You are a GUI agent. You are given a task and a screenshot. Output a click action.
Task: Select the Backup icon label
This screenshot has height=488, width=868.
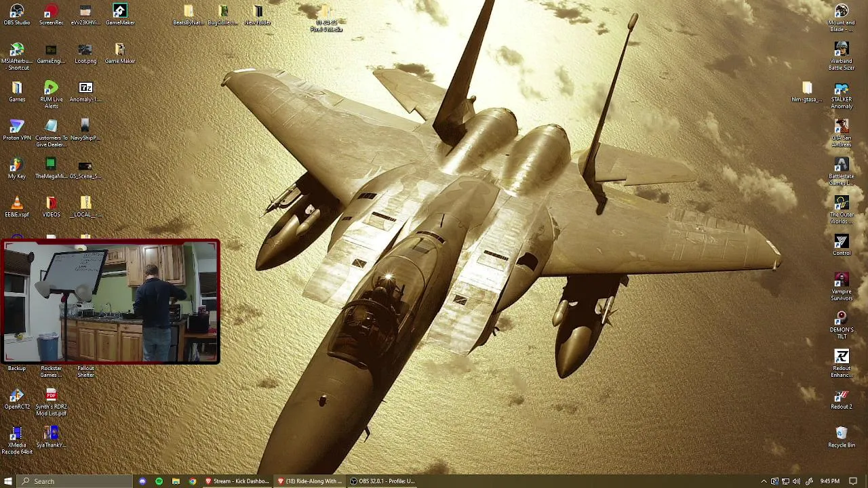click(x=17, y=369)
